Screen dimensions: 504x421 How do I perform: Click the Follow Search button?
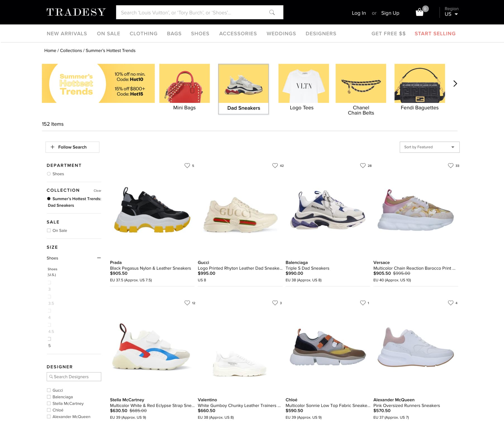72,147
